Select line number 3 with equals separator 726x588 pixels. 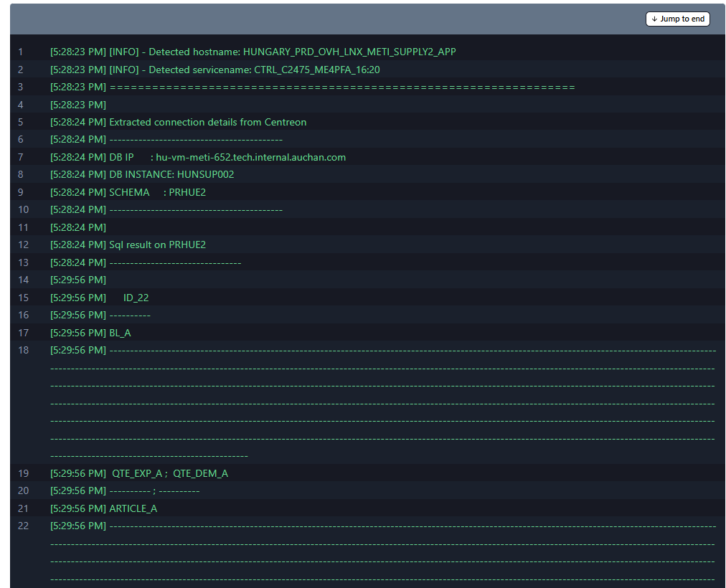[21, 87]
